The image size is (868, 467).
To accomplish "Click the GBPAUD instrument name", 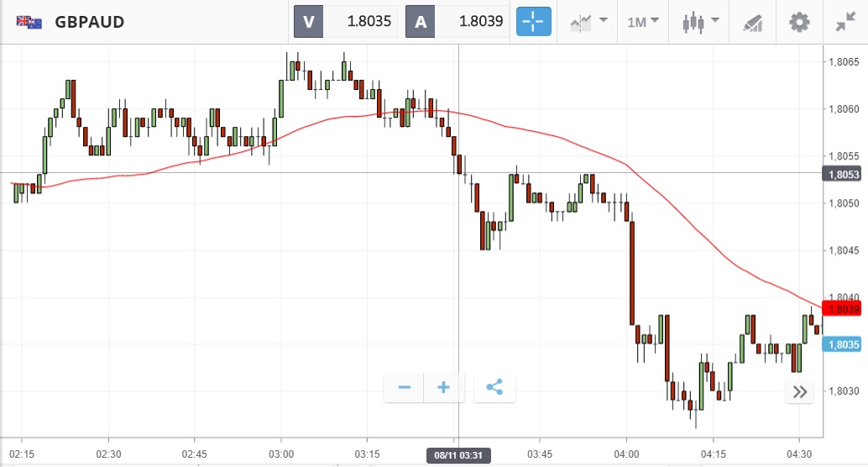I will click(89, 22).
